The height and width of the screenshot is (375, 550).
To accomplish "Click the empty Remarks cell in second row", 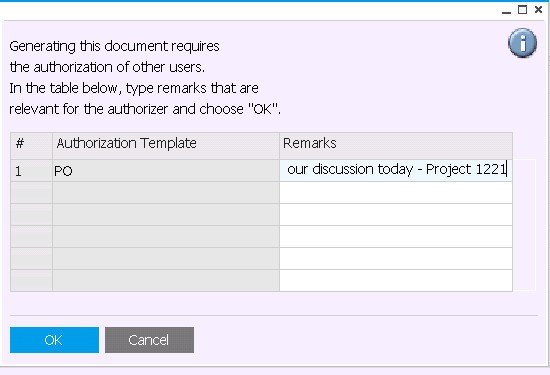I will 396,193.
